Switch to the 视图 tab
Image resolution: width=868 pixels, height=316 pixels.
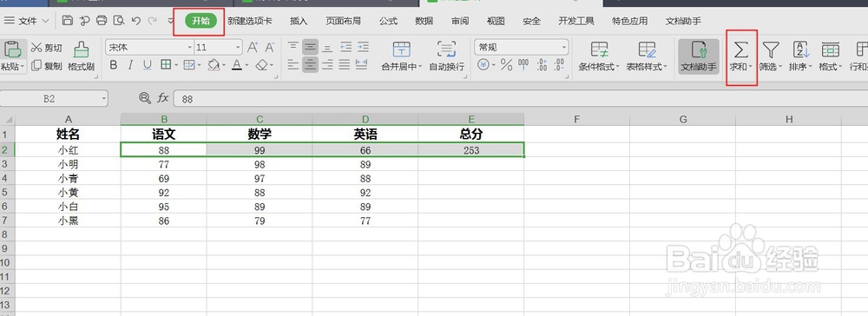496,21
